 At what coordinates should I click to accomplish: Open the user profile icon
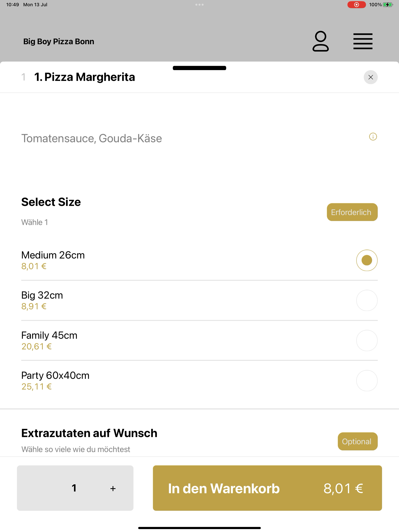click(320, 41)
